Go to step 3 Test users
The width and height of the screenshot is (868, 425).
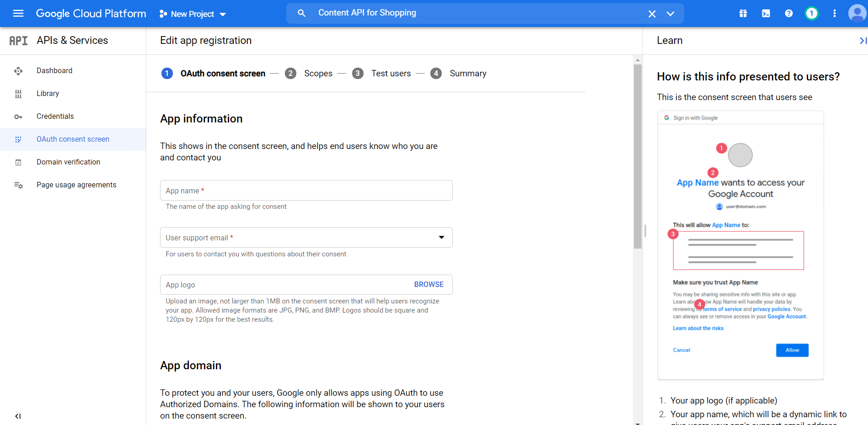[x=382, y=74]
